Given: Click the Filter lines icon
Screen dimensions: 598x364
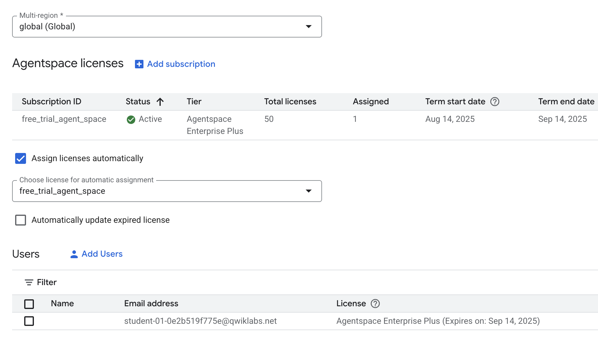Looking at the screenshot, I should pos(29,282).
